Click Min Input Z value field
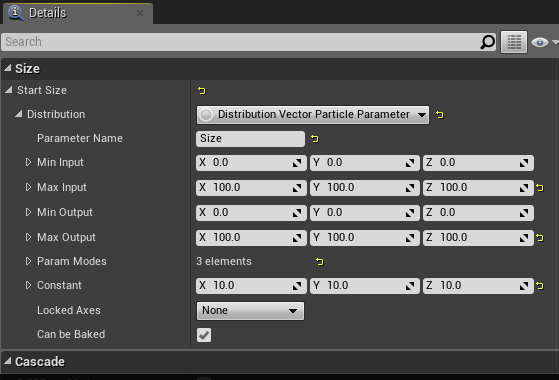The width and height of the screenshot is (559, 380). click(x=478, y=163)
